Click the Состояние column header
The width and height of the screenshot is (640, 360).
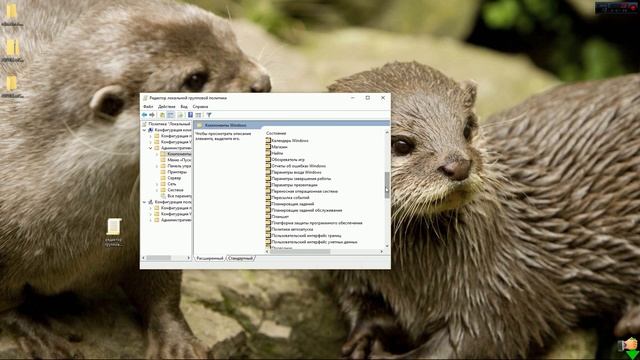click(x=276, y=133)
